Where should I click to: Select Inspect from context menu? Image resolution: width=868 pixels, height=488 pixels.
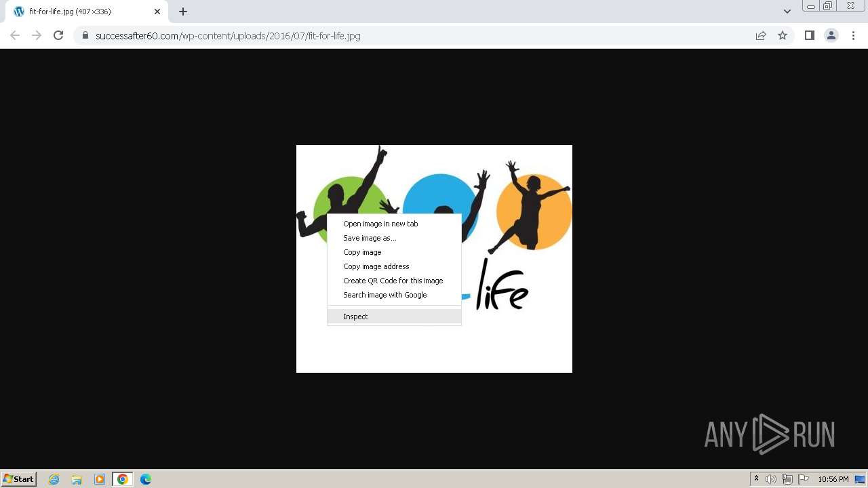click(394, 317)
